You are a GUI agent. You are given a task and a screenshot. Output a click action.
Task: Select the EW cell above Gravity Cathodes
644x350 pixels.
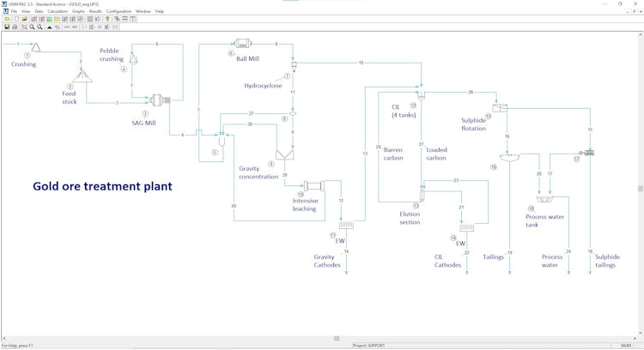coord(346,226)
